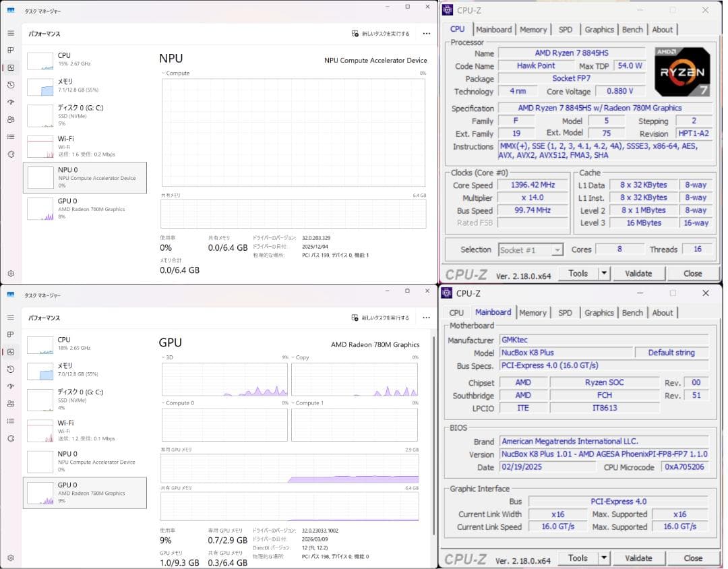Screen dimensions: 728x569
Task: Switch to Graphics tab in CPU-Z Mainboard window
Action: click(x=599, y=313)
